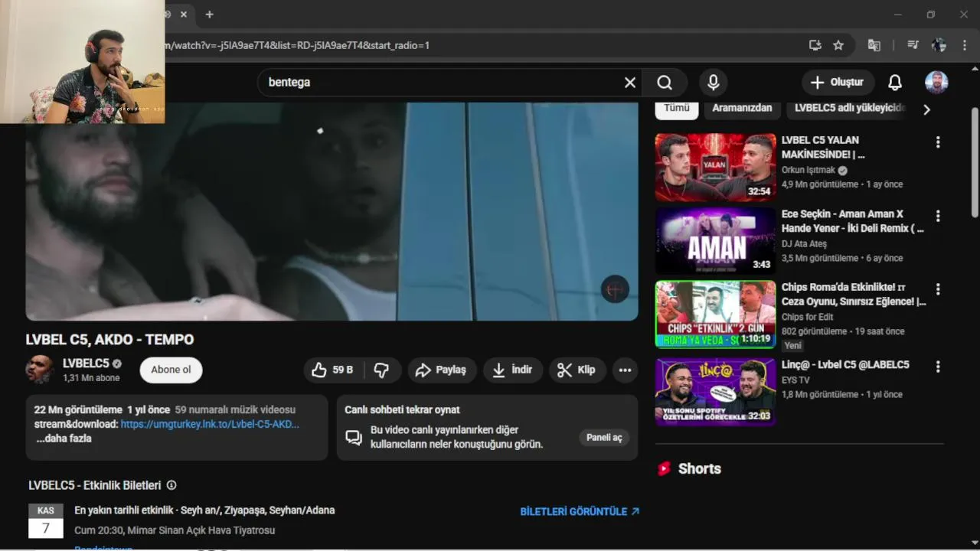The height and width of the screenshot is (551, 980).
Task: Close the current browser tab
Action: pyautogui.click(x=184, y=15)
